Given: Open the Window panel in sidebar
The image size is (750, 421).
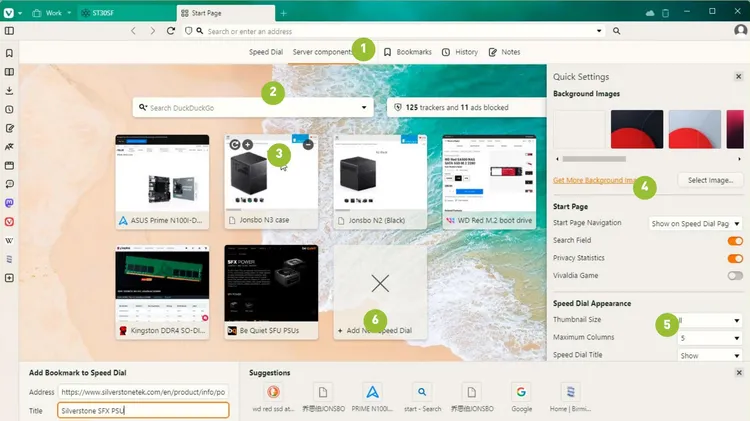Looking at the screenshot, I should (x=9, y=166).
